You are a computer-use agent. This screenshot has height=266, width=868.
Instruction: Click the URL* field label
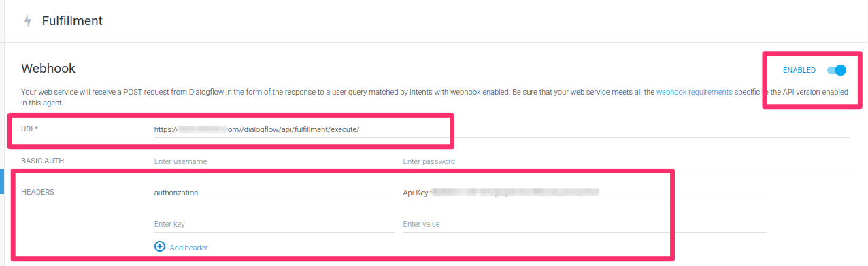(x=30, y=129)
